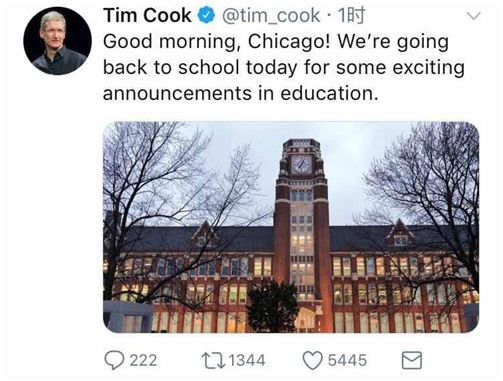Open Tim Cook's circular profile avatar
The image size is (503, 381).
[57, 41]
